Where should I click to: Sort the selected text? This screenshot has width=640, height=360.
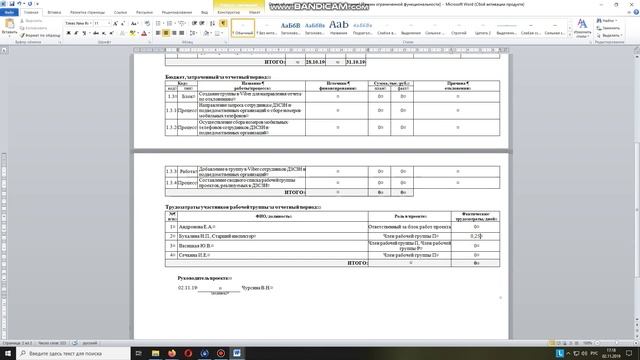[x=213, y=24]
